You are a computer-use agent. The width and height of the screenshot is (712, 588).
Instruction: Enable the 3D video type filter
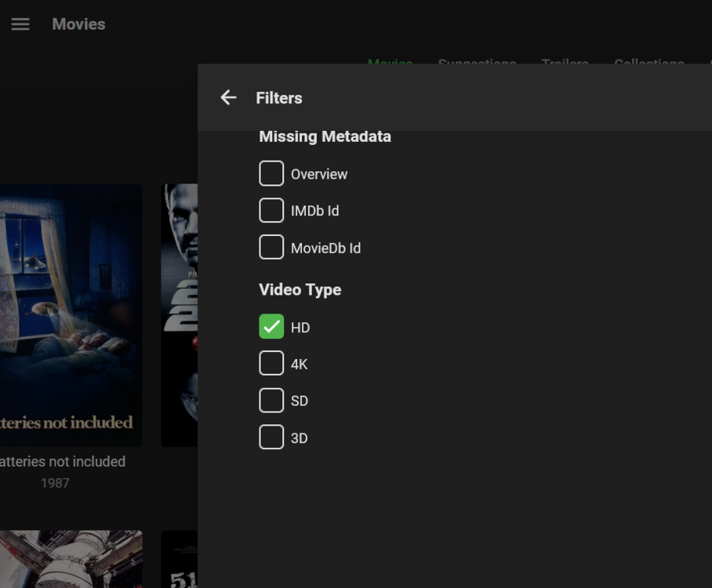[271, 437]
